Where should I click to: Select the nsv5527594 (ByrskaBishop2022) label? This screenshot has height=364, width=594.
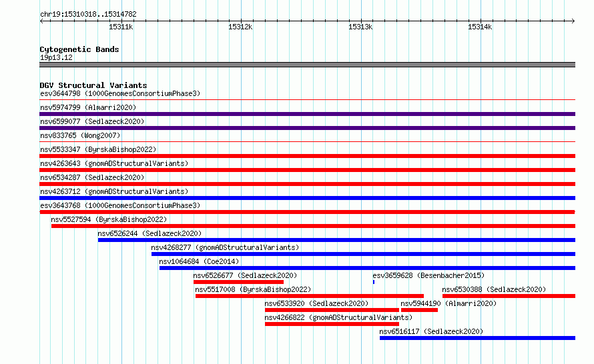(109, 219)
